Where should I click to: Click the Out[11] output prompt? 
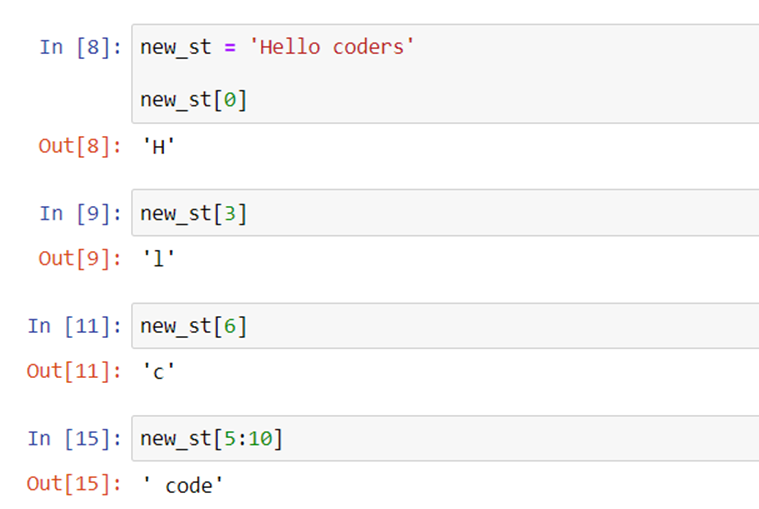tap(74, 372)
